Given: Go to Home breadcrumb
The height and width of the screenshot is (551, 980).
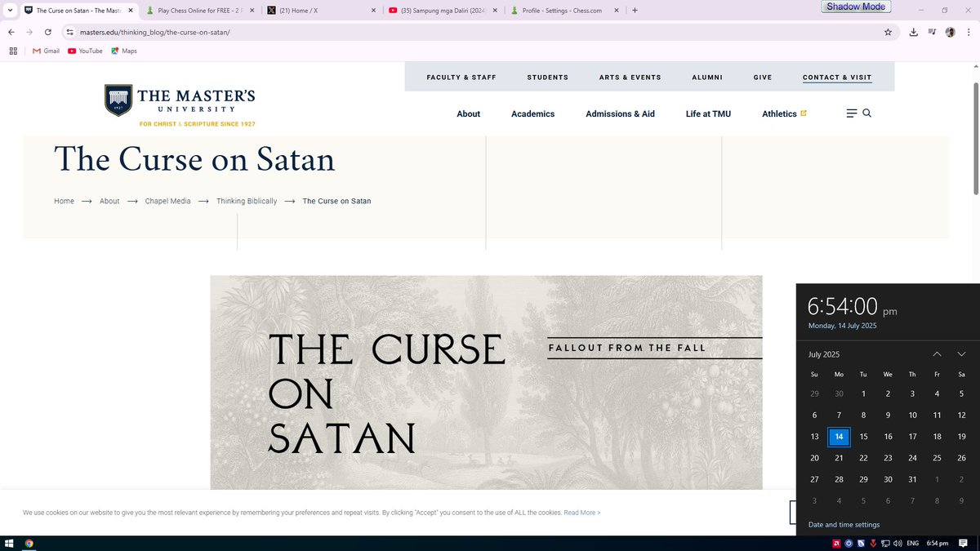Looking at the screenshot, I should pyautogui.click(x=64, y=201).
